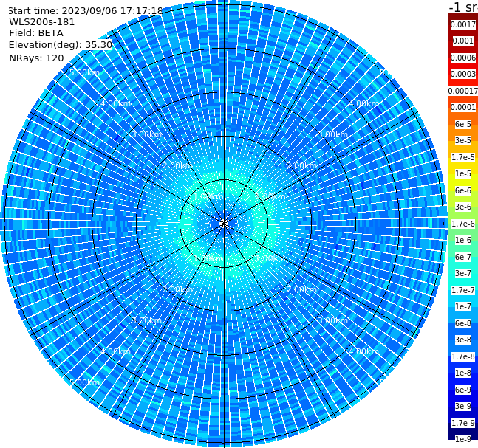Click the 6e-6 colorbar label
The image size is (478, 448).
coord(463,190)
